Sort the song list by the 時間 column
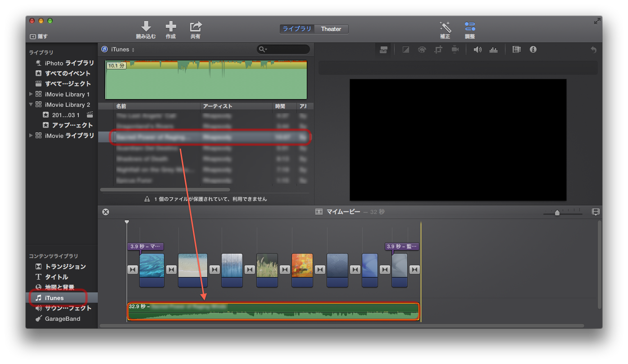The height and width of the screenshot is (364, 628). 285,106
